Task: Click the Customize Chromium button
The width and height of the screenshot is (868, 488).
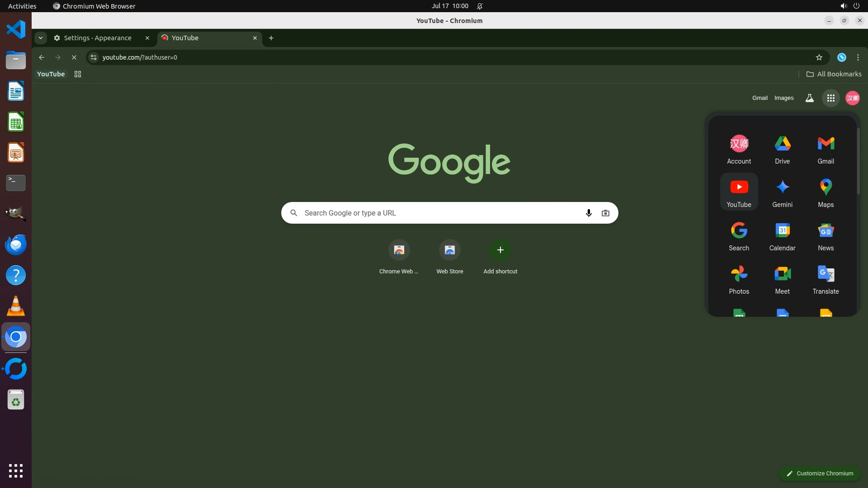Action: coord(819,473)
